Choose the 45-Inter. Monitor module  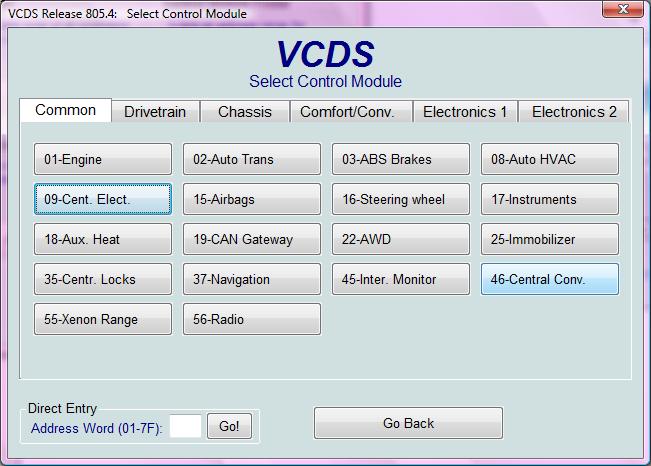coord(401,279)
